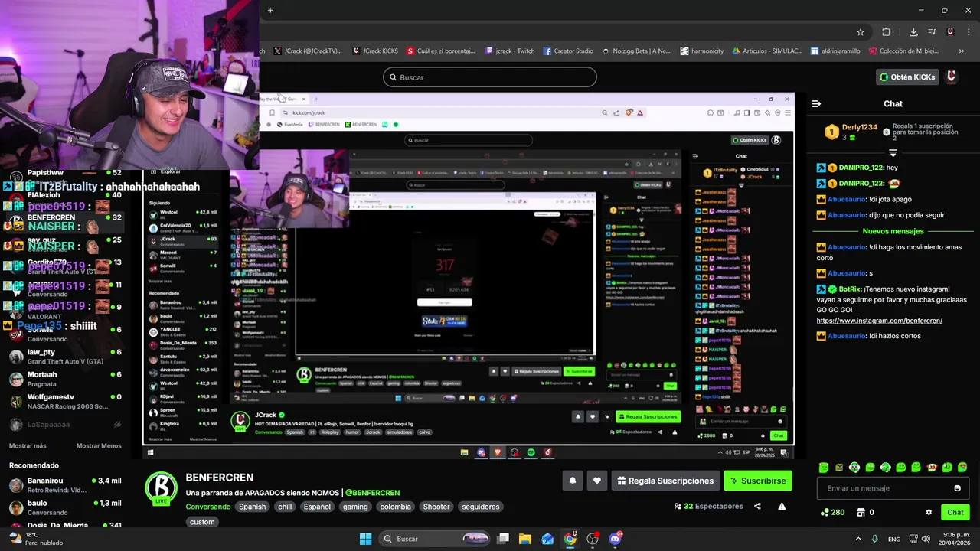
Task: Open the browser extensions puzzle icon
Action: 887,32
